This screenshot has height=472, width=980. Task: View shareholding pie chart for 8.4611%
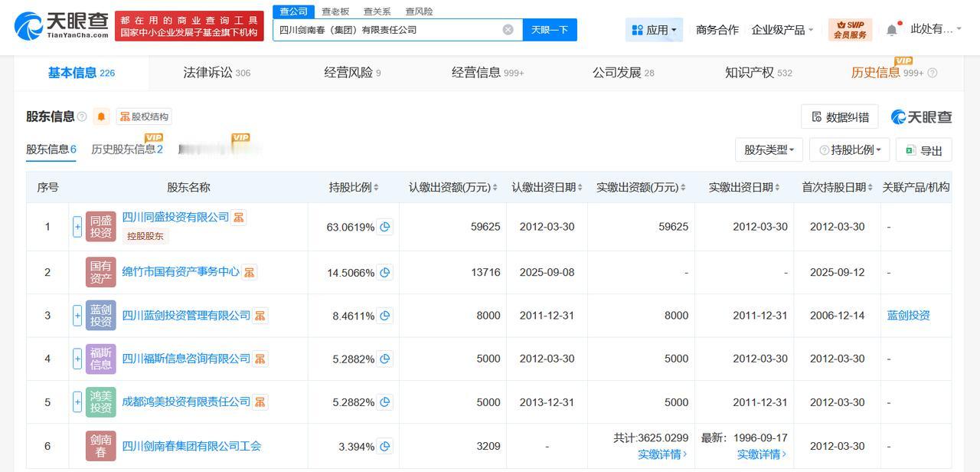[x=385, y=316]
